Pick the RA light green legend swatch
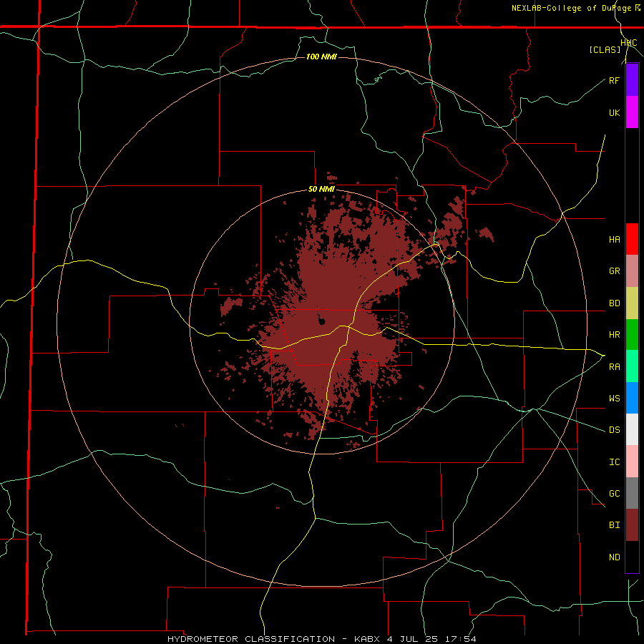 [x=632, y=366]
